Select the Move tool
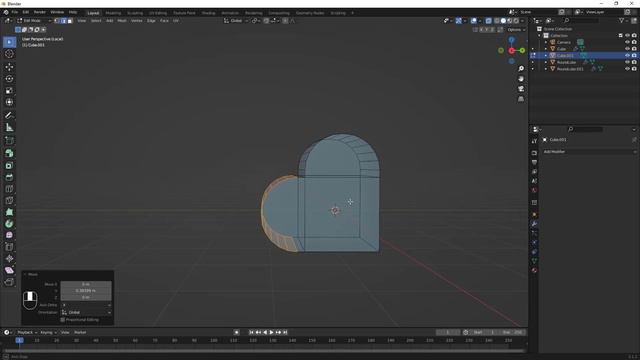This screenshot has width=640, height=360. pos(9,67)
